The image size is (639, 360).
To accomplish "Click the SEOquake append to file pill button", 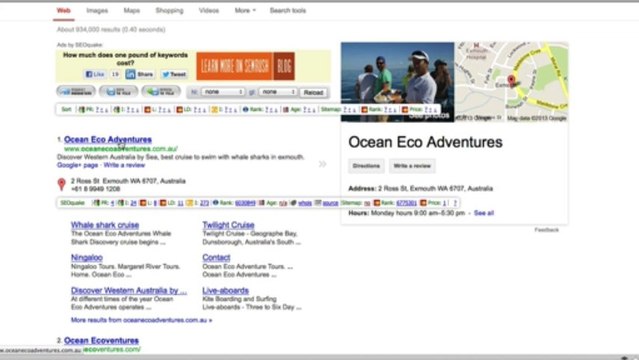I will tap(161, 92).
